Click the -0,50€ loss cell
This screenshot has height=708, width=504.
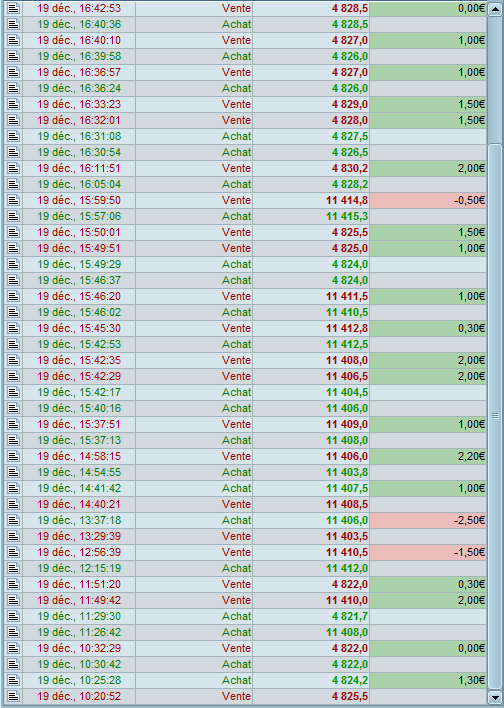coord(428,200)
